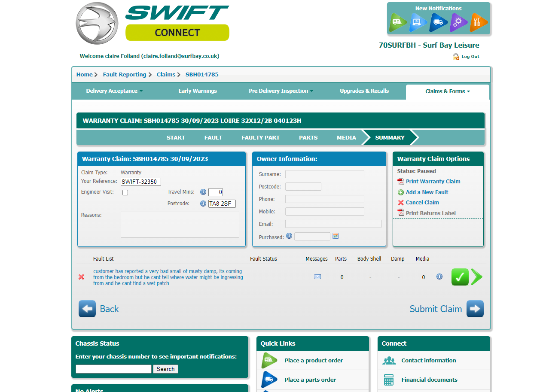543x392 pixels.
Task: Go to the START step
Action: (x=176, y=138)
